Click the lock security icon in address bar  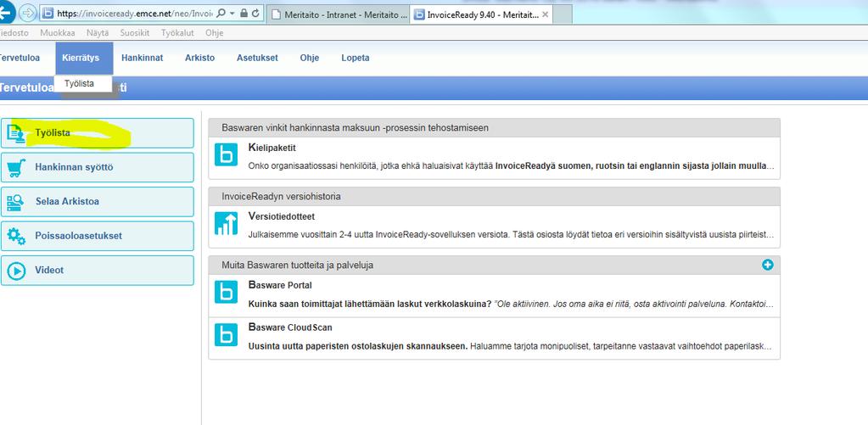(x=244, y=13)
